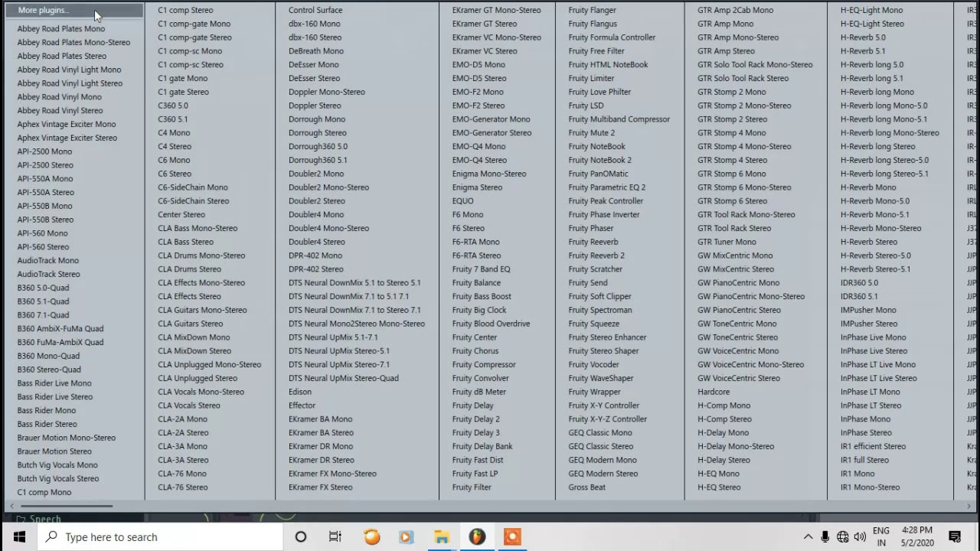Click the horizontal scrollbar thumb
Screen dimensions: 980x551
pos(67,506)
